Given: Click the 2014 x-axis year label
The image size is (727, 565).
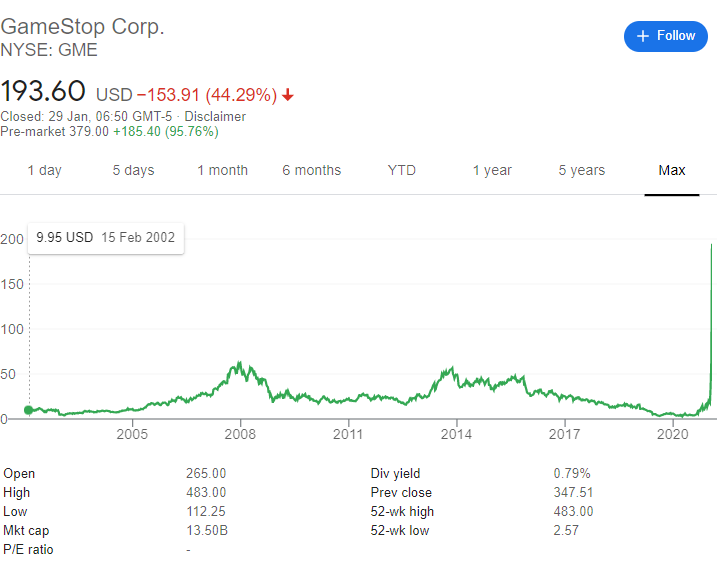Looking at the screenshot, I should (456, 434).
